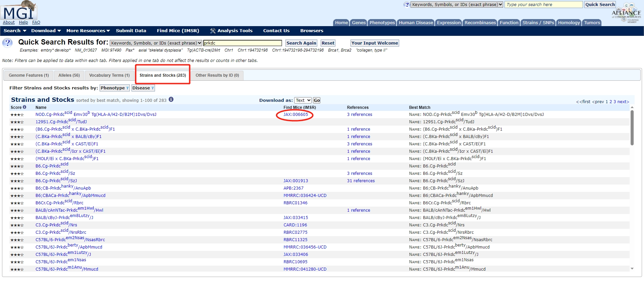Switch to the Genome Features (1) tab
This screenshot has height=281, width=644.
click(29, 75)
